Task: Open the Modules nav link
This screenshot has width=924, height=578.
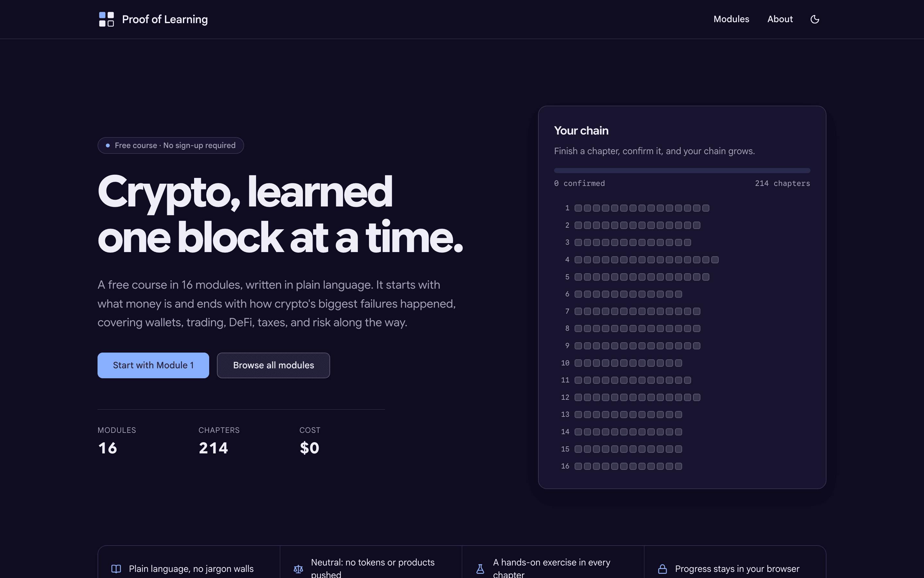Action: pyautogui.click(x=731, y=19)
